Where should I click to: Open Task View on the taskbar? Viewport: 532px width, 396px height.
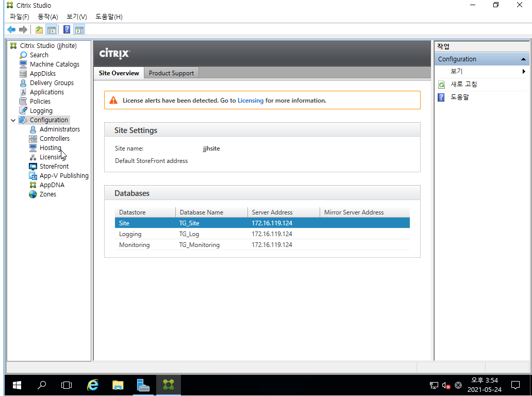click(66, 385)
